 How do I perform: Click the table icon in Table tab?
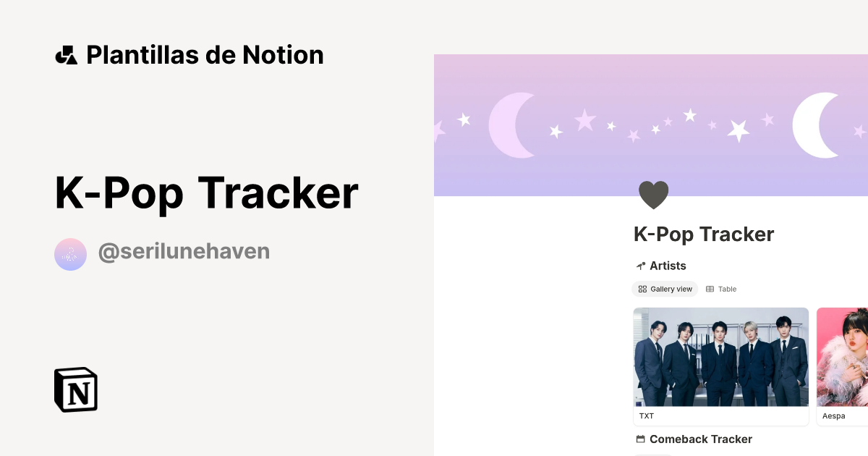(710, 289)
